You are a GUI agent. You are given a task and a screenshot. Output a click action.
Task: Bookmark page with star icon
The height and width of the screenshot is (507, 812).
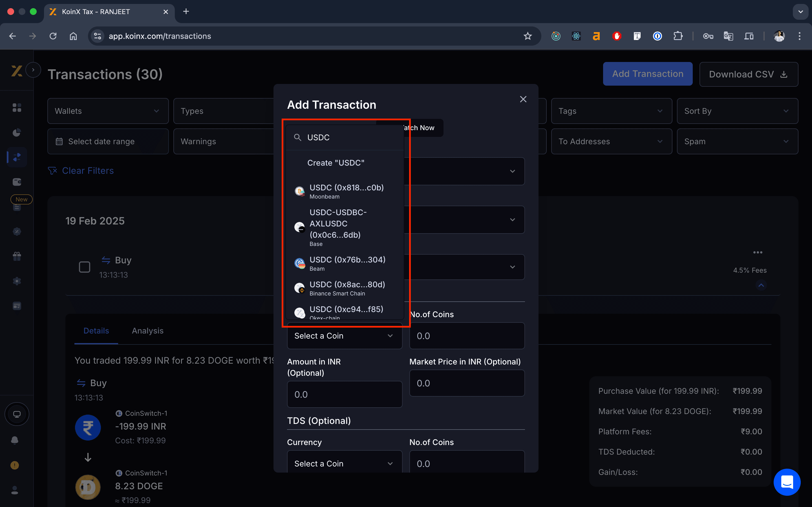tap(528, 36)
